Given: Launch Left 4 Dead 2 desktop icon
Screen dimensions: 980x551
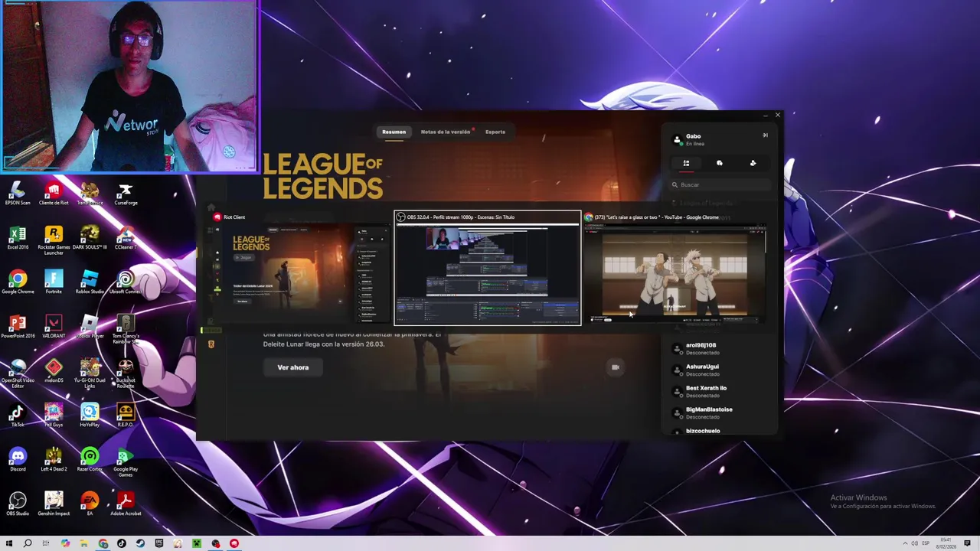Looking at the screenshot, I should 54,459.
